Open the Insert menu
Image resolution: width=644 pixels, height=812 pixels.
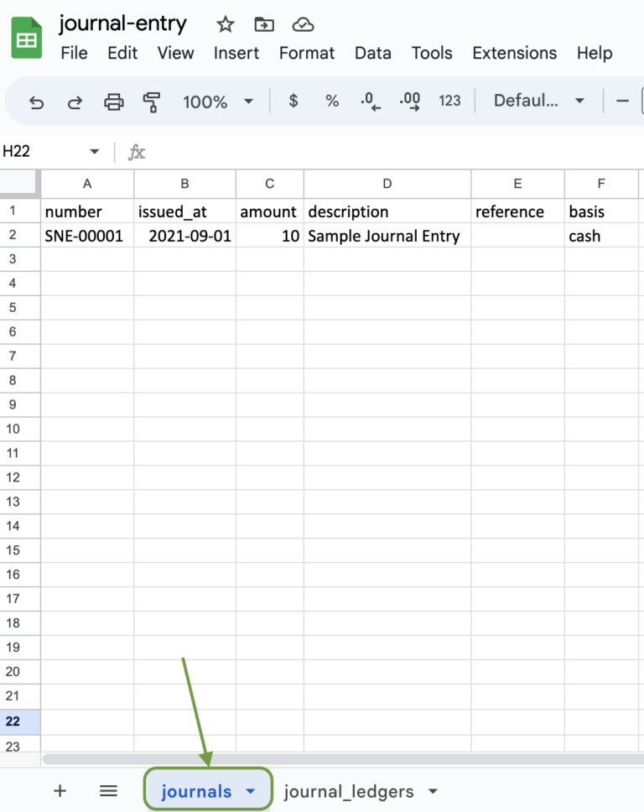[236, 53]
